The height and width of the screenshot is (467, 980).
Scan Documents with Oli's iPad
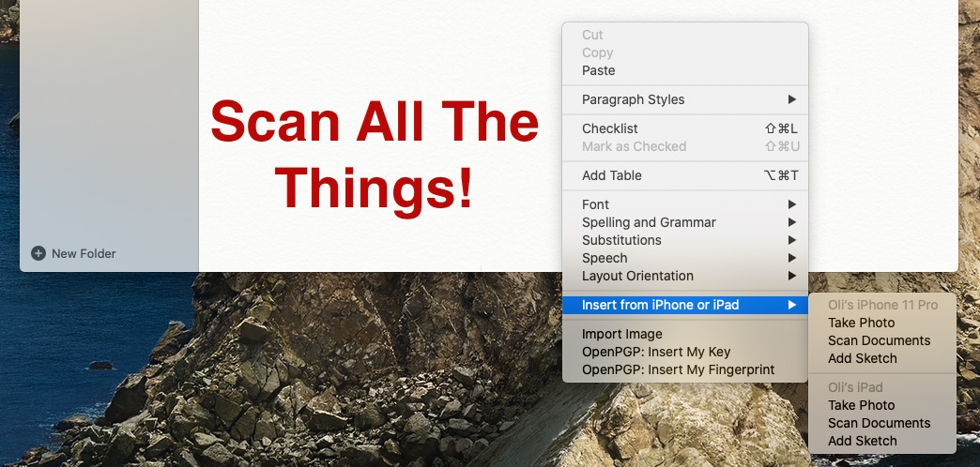(x=881, y=423)
